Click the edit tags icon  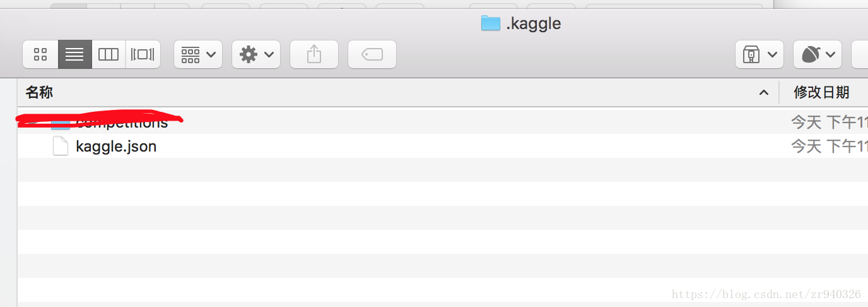pyautogui.click(x=372, y=54)
